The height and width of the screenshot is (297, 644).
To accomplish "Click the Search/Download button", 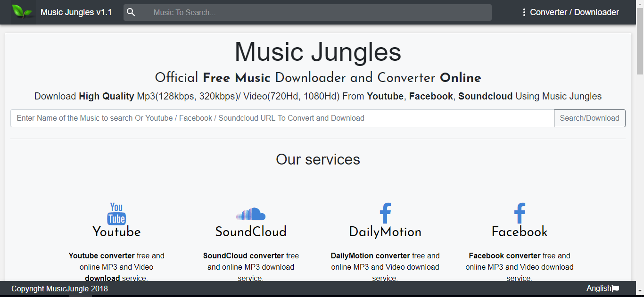I will (589, 118).
